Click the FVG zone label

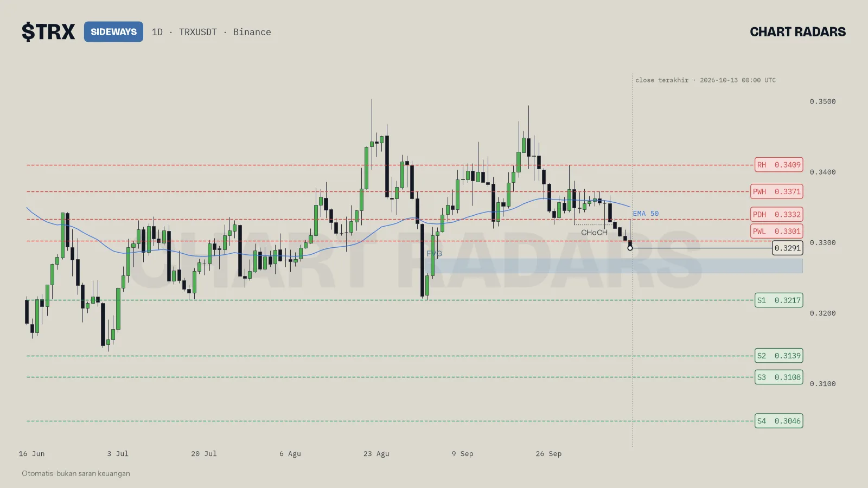pyautogui.click(x=435, y=254)
